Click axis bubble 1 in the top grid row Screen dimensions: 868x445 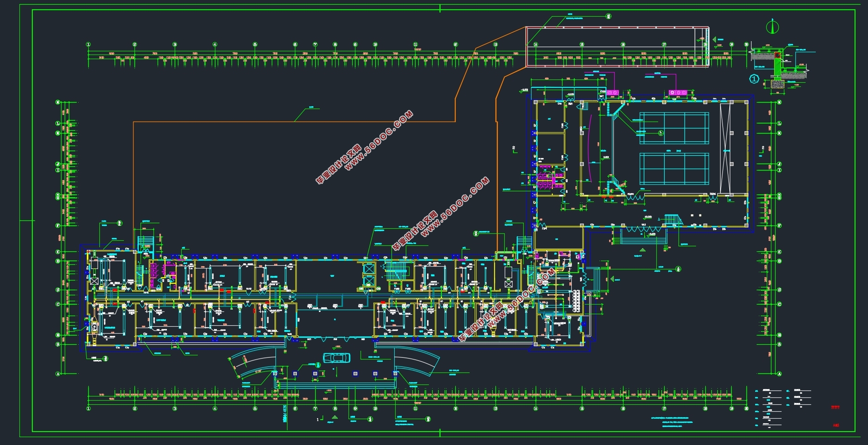[x=88, y=45]
